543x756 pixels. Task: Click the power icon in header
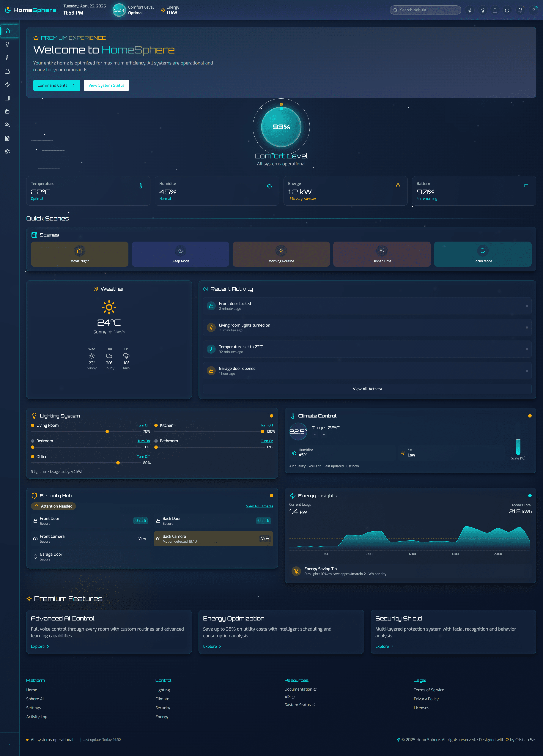tap(507, 10)
